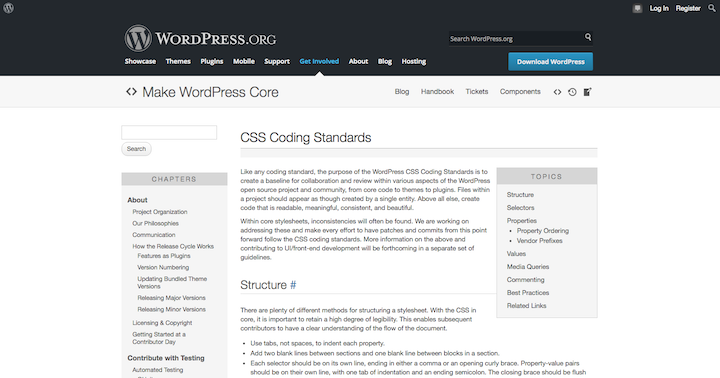The image size is (720, 378).
Task: Click the Log In link
Action: point(659,8)
